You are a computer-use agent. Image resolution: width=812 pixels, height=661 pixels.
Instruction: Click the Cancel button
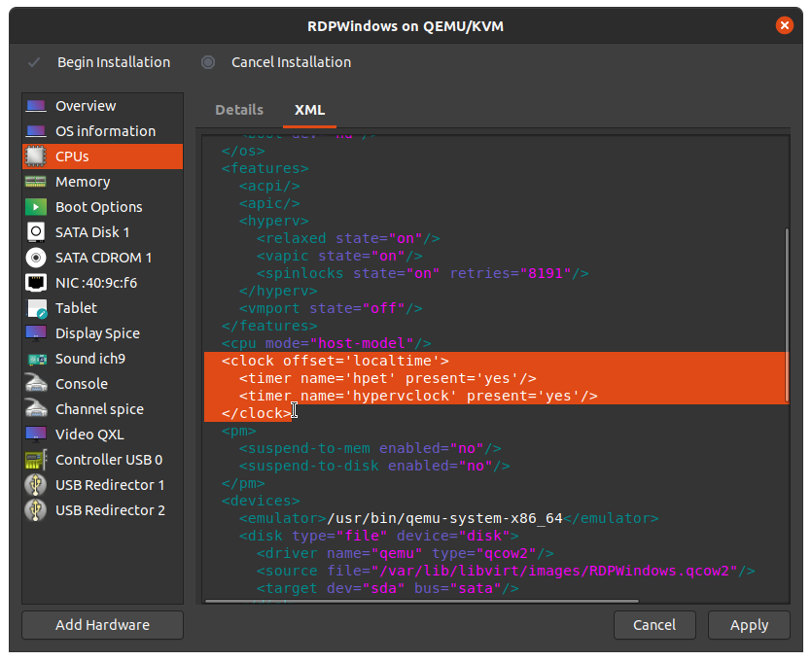click(654, 625)
